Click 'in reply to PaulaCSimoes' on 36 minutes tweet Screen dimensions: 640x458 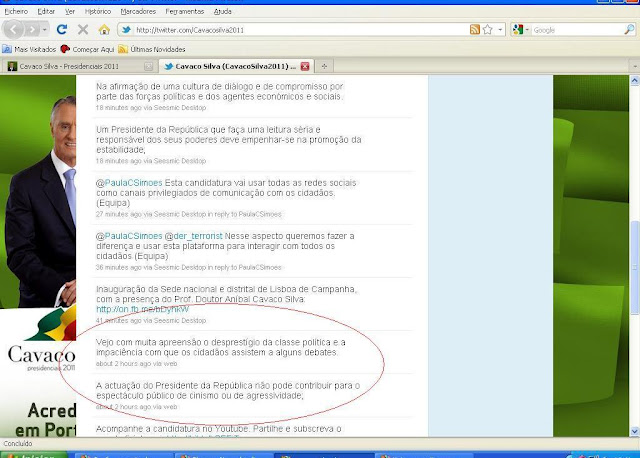(244, 267)
